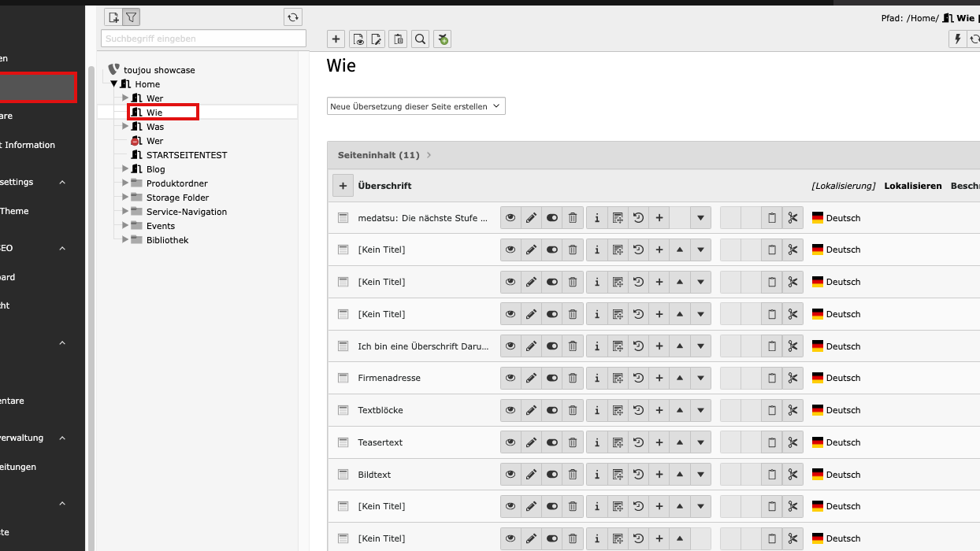The image size is (980, 551).
Task: Toggle the hide switch on the Teasertext row
Action: 552,443
